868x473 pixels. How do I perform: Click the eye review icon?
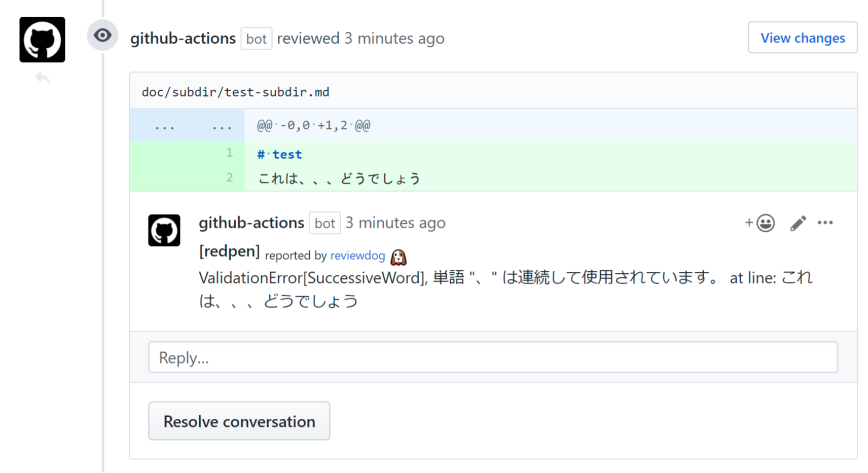102,35
